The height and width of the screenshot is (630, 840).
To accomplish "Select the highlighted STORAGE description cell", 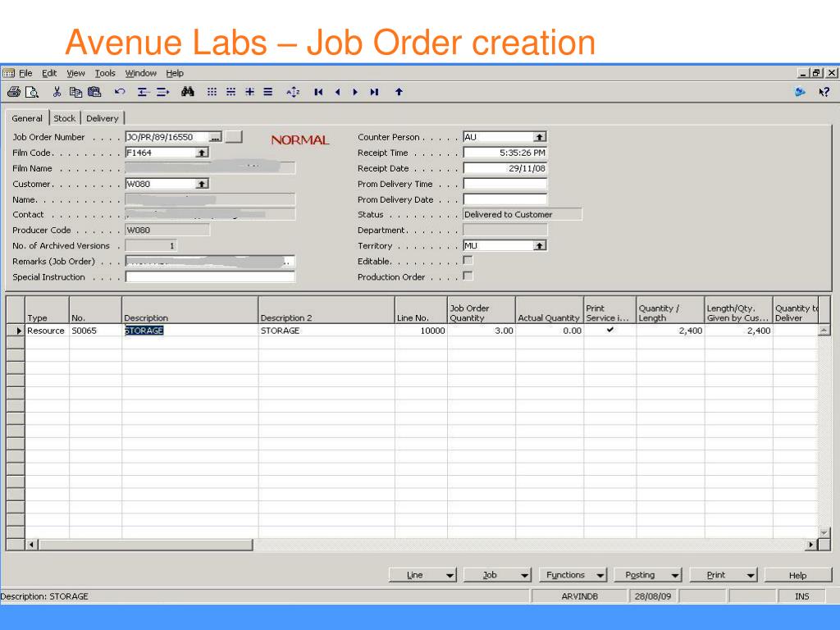I will coord(190,331).
